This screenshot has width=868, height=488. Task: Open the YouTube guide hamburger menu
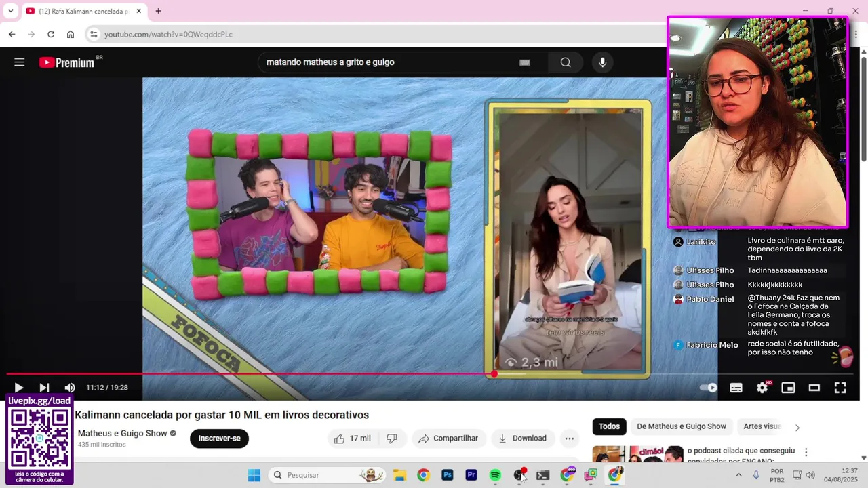click(x=19, y=62)
